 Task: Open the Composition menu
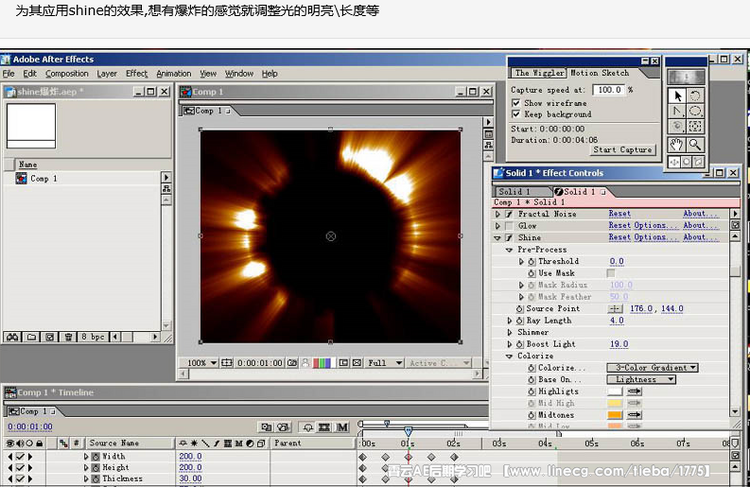[67, 74]
